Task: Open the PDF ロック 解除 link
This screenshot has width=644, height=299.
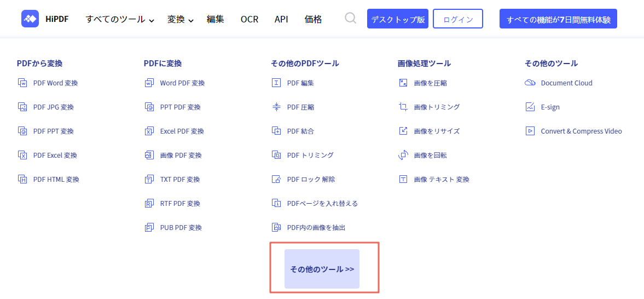Action: pyautogui.click(x=311, y=179)
